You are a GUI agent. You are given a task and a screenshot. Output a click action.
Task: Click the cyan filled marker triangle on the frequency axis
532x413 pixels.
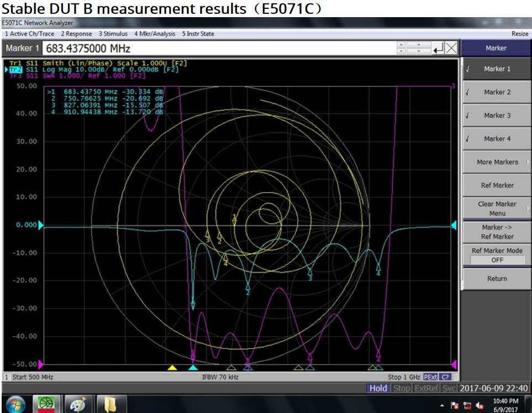pyautogui.click(x=193, y=368)
